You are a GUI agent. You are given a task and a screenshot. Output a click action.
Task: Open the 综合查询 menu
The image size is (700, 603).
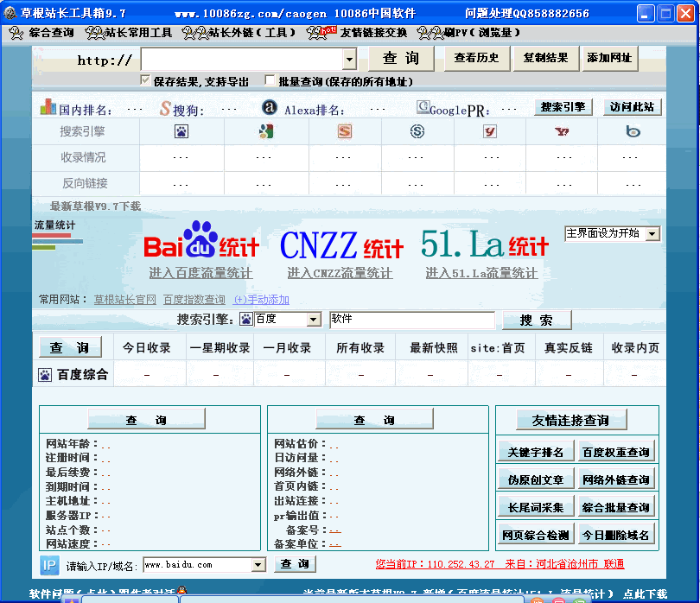pyautogui.click(x=42, y=33)
